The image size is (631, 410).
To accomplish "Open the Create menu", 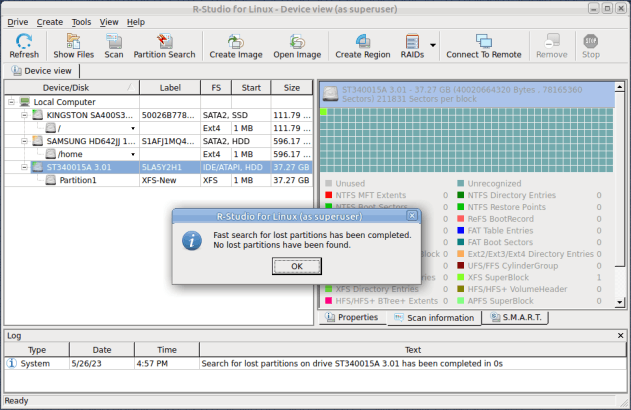I will (x=50, y=22).
